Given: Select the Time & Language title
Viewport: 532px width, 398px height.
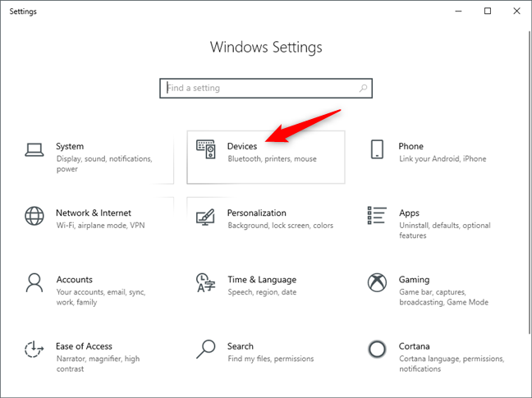Looking at the screenshot, I should 262,280.
